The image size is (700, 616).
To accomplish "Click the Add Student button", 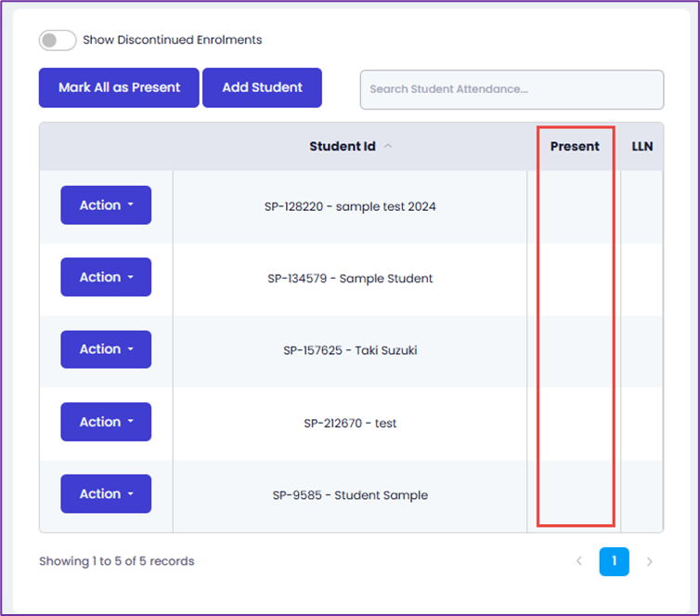I will coord(262,87).
